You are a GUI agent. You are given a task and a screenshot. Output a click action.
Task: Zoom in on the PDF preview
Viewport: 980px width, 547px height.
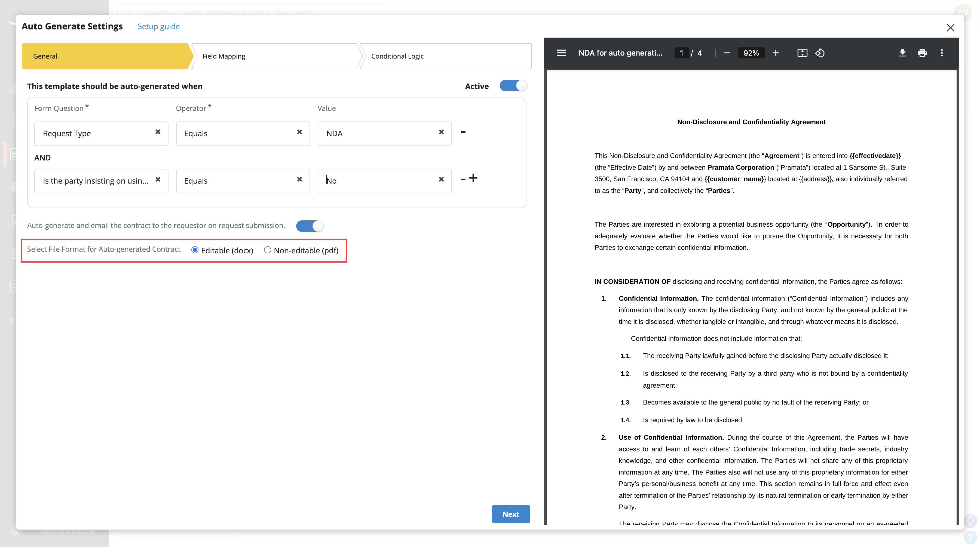tap(776, 53)
